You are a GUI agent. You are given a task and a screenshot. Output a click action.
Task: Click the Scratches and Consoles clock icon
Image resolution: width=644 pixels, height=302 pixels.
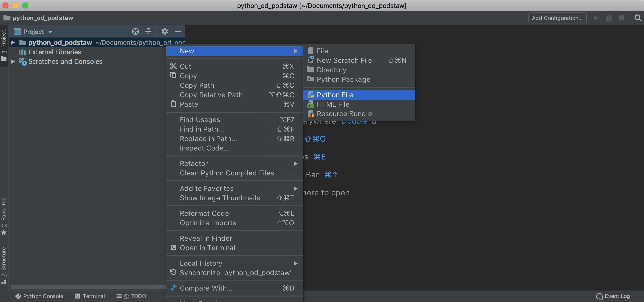[23, 62]
